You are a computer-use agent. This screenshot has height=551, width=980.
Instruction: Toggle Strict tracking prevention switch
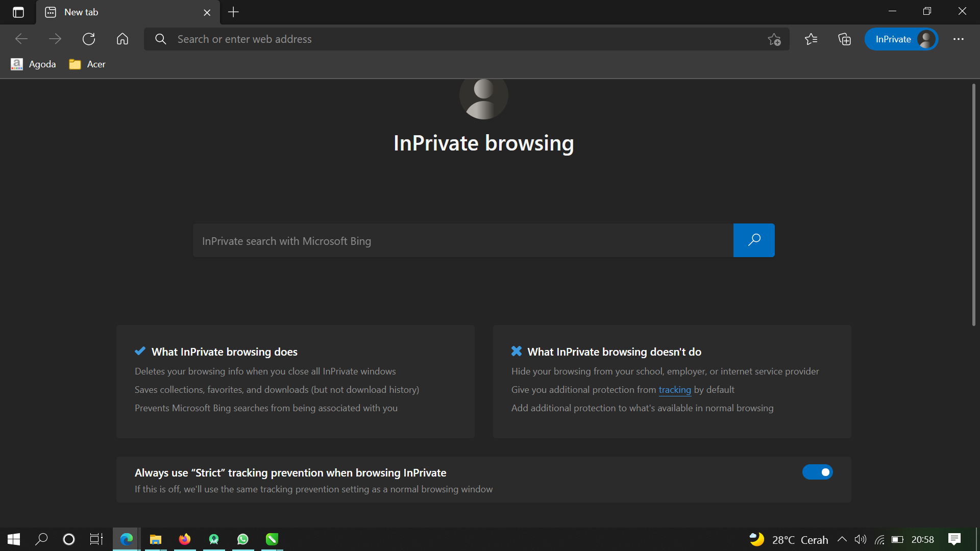click(x=817, y=472)
